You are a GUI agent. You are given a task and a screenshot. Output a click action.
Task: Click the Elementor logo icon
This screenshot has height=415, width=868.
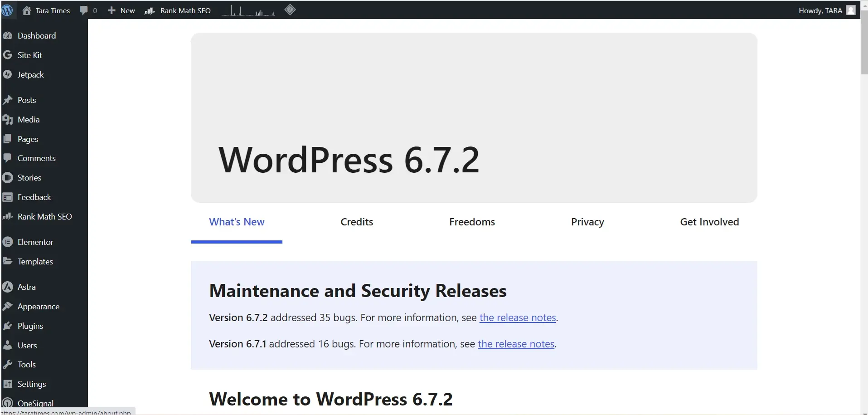click(x=8, y=242)
